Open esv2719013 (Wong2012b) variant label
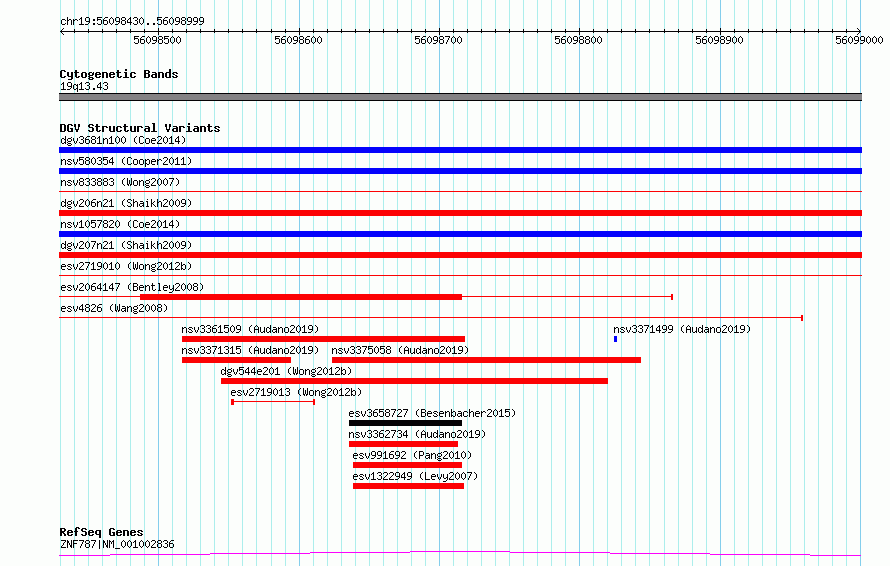Screen dimensions: 890x566 point(296,392)
